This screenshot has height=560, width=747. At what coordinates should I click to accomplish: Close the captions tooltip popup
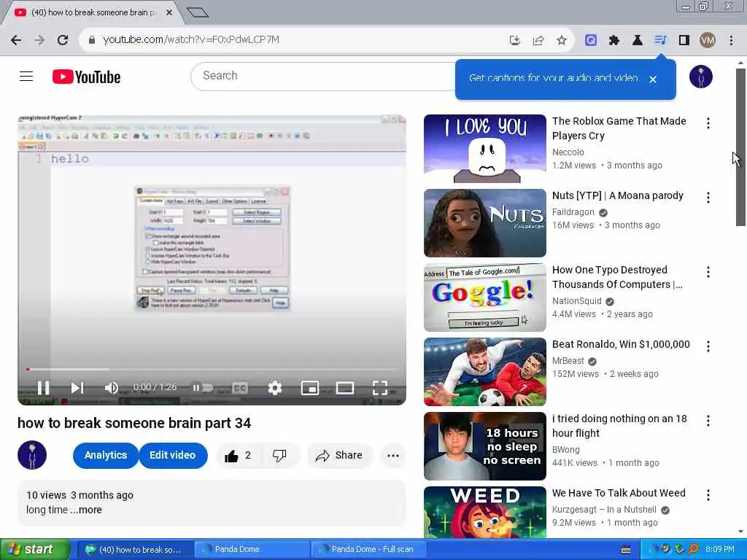(x=653, y=79)
